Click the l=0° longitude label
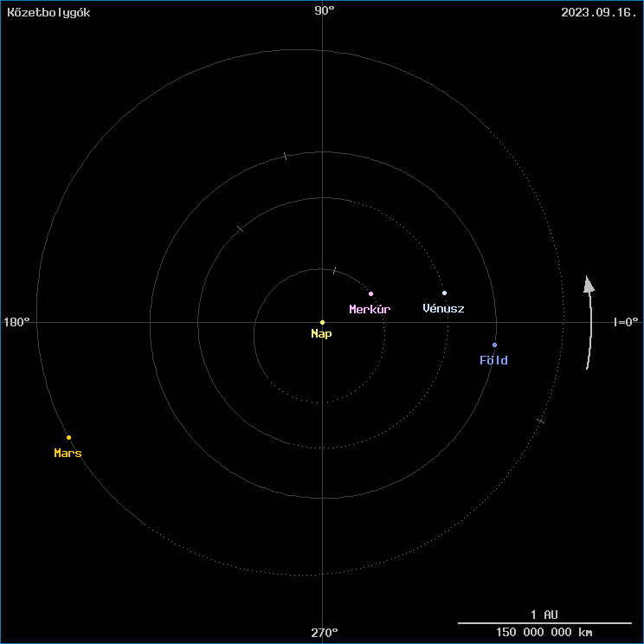Viewport: 644px width, 644px height. tap(625, 322)
